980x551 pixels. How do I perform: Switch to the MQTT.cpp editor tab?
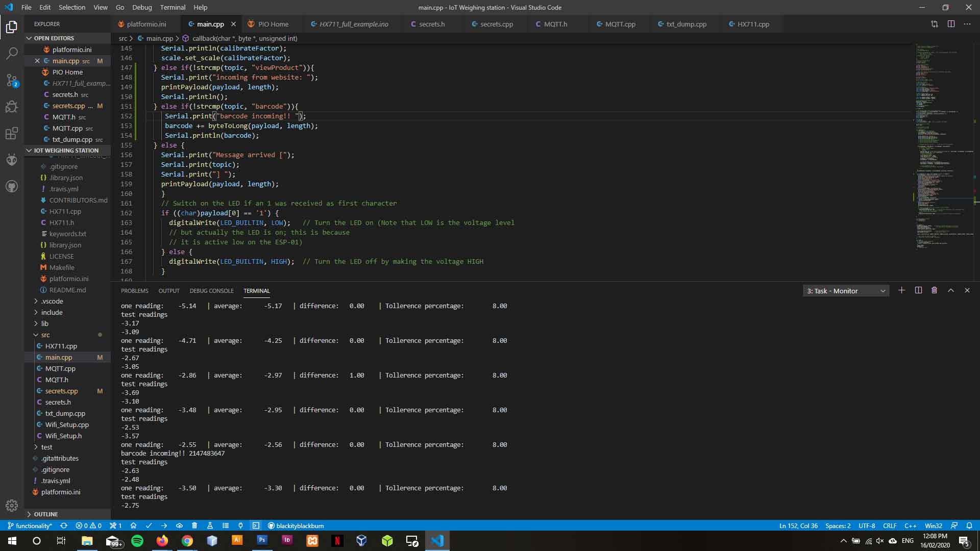point(620,24)
